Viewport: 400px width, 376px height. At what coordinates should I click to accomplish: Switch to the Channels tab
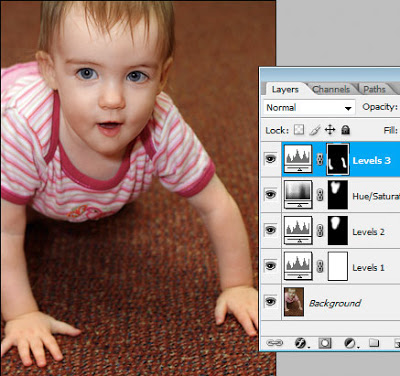pyautogui.click(x=331, y=89)
